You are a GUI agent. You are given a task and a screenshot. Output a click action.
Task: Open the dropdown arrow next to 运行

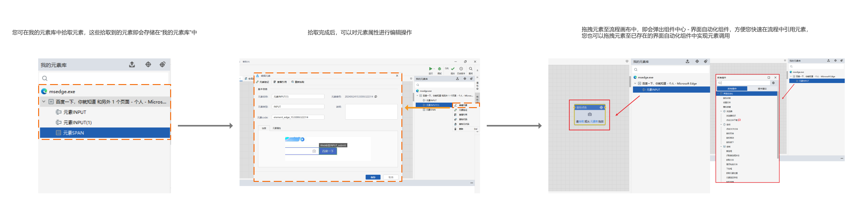pyautogui.click(x=434, y=69)
